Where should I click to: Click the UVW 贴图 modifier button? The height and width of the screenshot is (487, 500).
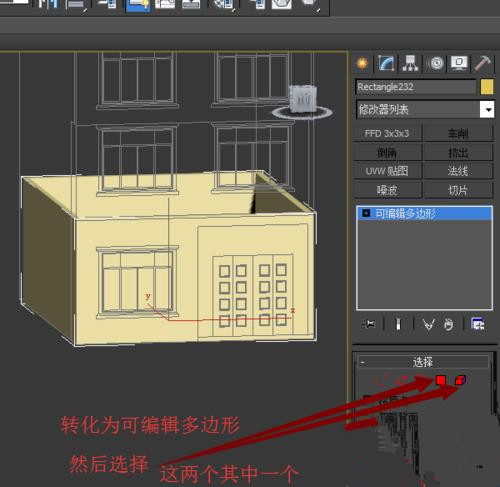pos(388,171)
